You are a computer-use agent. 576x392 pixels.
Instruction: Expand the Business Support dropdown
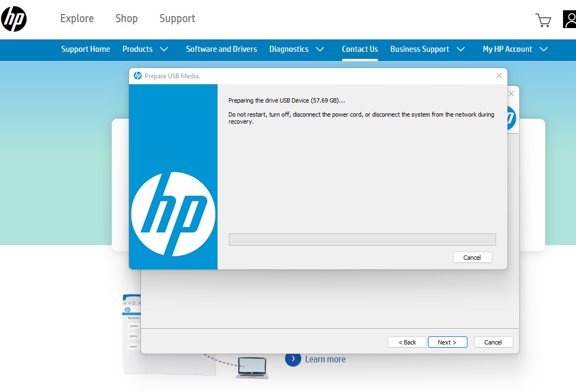click(420, 49)
